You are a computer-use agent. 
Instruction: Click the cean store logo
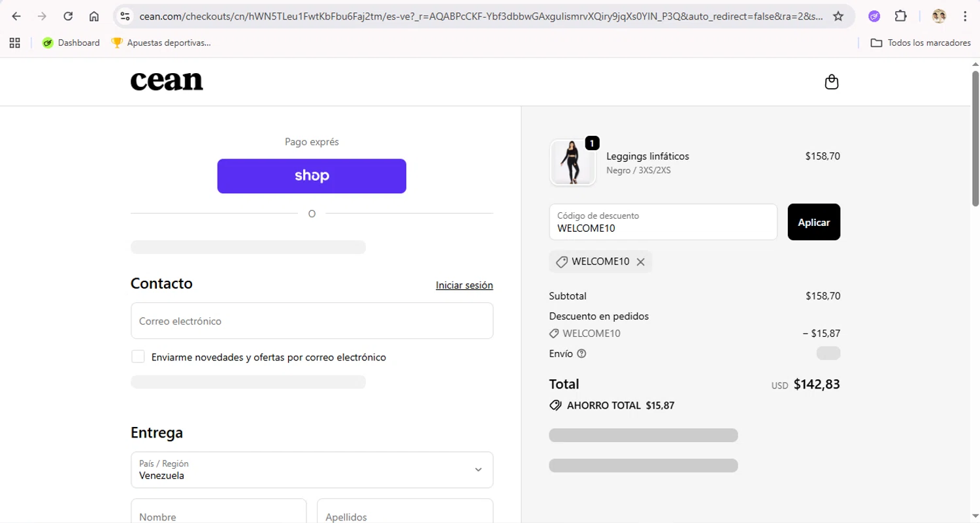[x=167, y=81]
